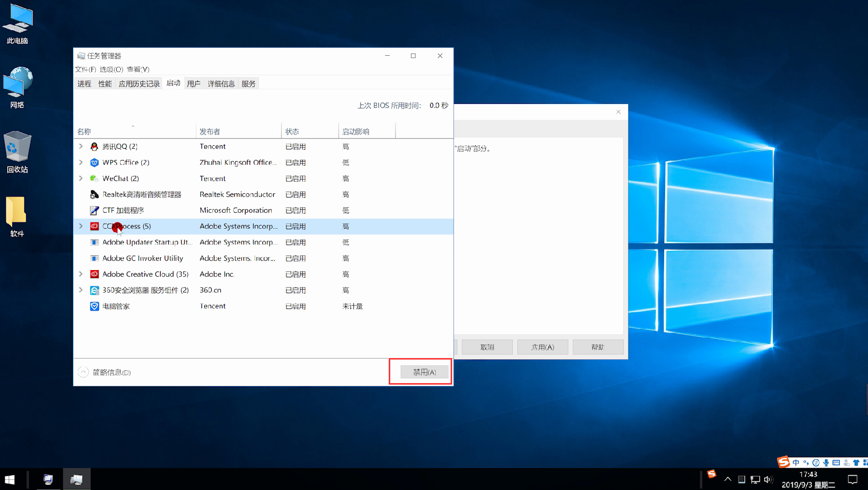The image size is (868, 490).
Task: Select the WPS Office shield icon
Action: pyautogui.click(x=94, y=162)
